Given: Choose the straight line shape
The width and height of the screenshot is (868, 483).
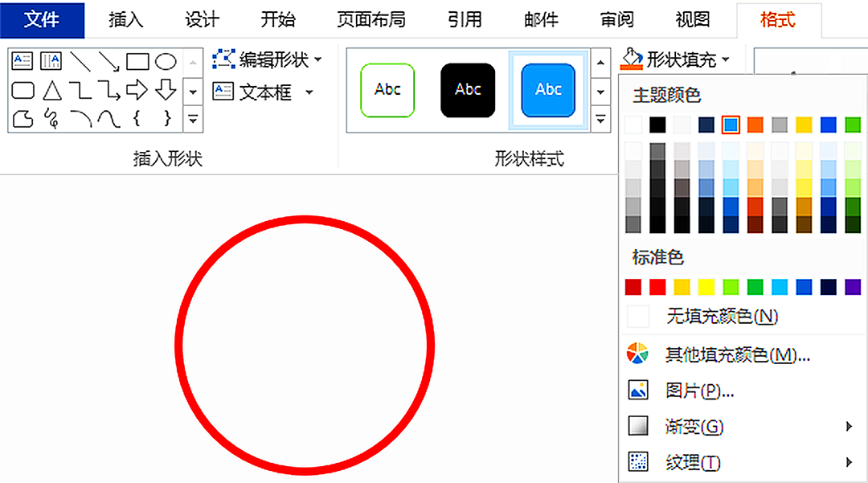Looking at the screenshot, I should [x=80, y=61].
